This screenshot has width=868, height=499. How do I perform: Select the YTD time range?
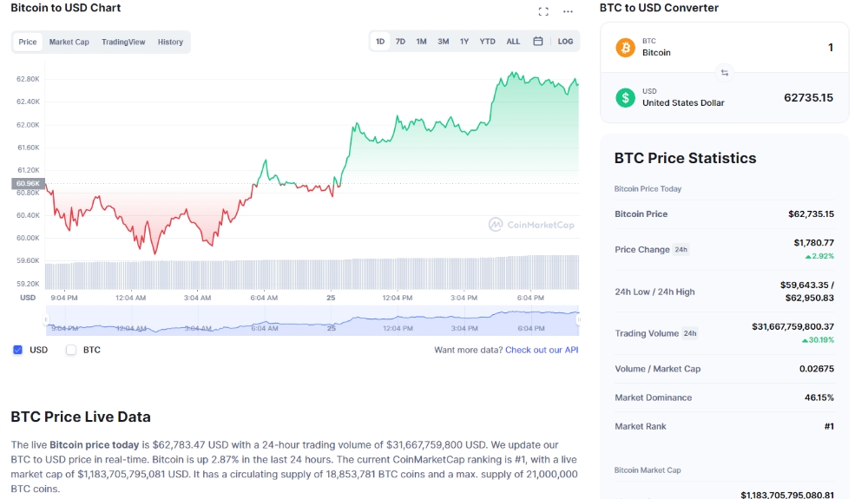[488, 42]
